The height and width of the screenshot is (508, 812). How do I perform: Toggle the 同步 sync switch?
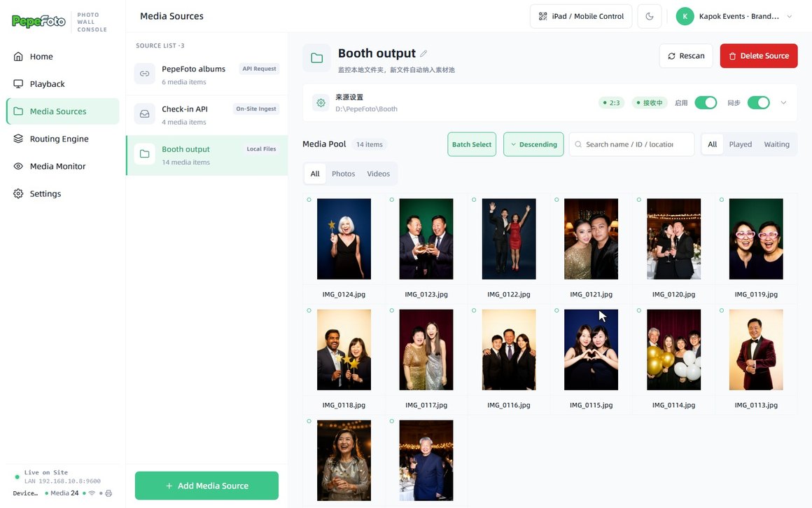pos(759,102)
